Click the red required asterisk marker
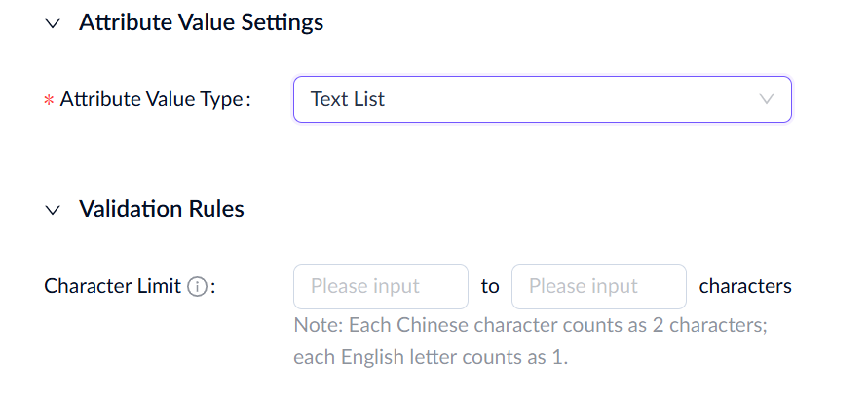868x397 pixels. tap(49, 101)
